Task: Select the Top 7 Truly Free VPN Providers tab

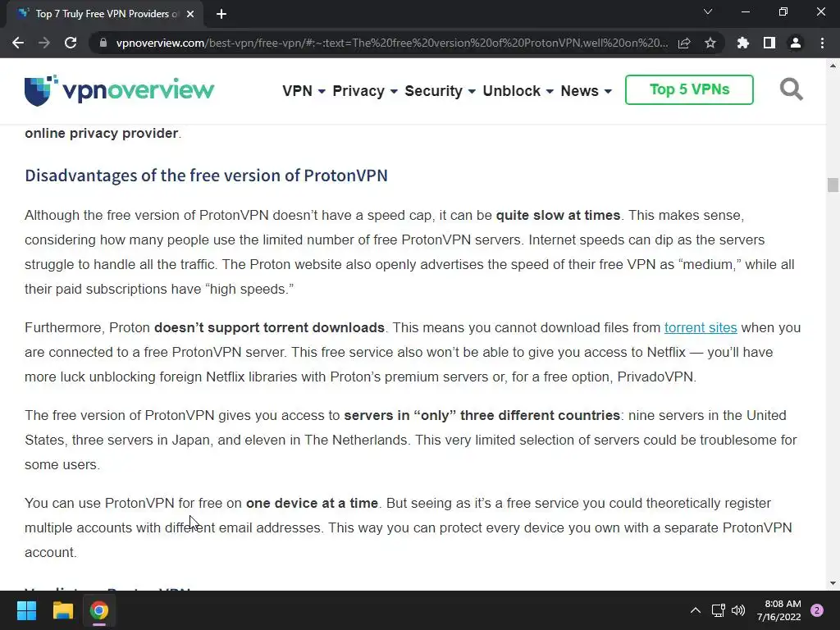Action: tap(104, 14)
